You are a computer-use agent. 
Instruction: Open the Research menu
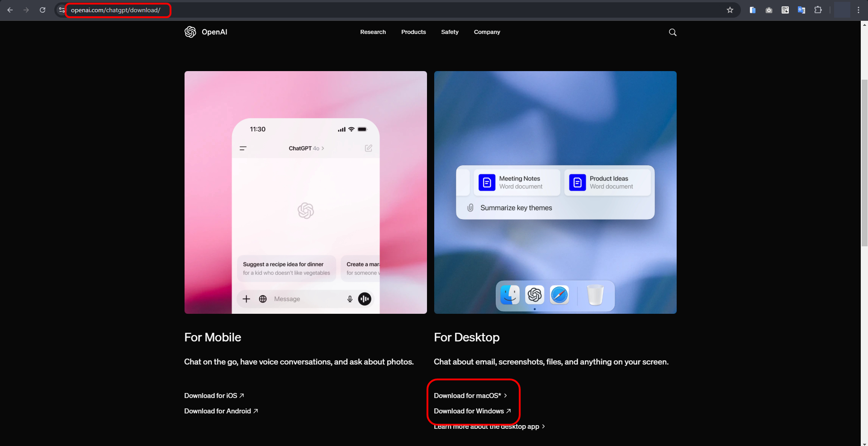coord(373,32)
